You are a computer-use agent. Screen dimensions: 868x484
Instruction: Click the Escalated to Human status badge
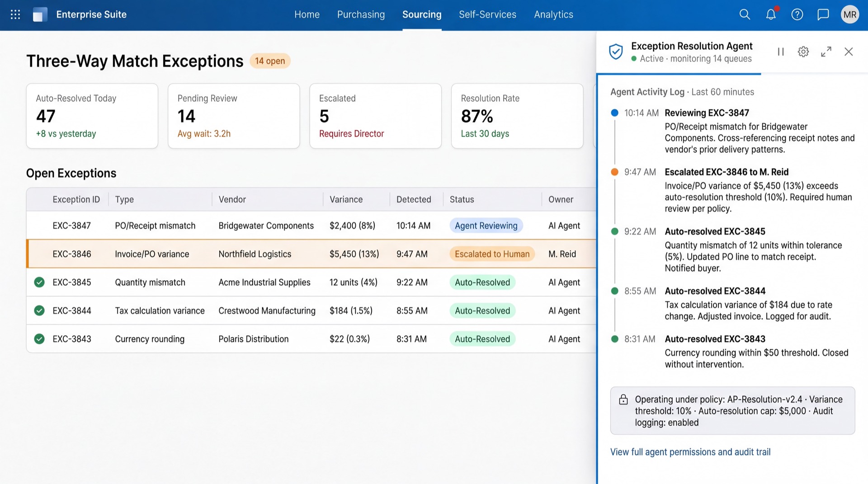tap(492, 254)
